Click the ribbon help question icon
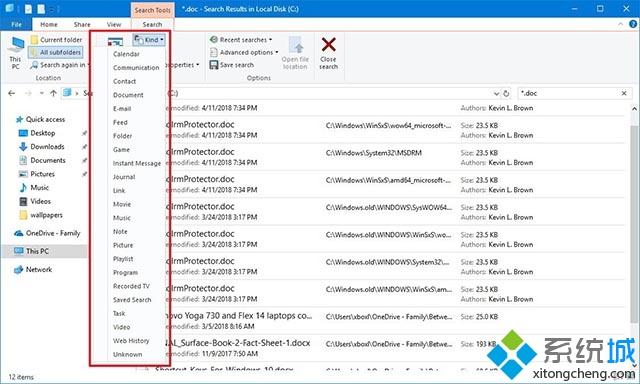The height and width of the screenshot is (384, 640). (x=633, y=24)
